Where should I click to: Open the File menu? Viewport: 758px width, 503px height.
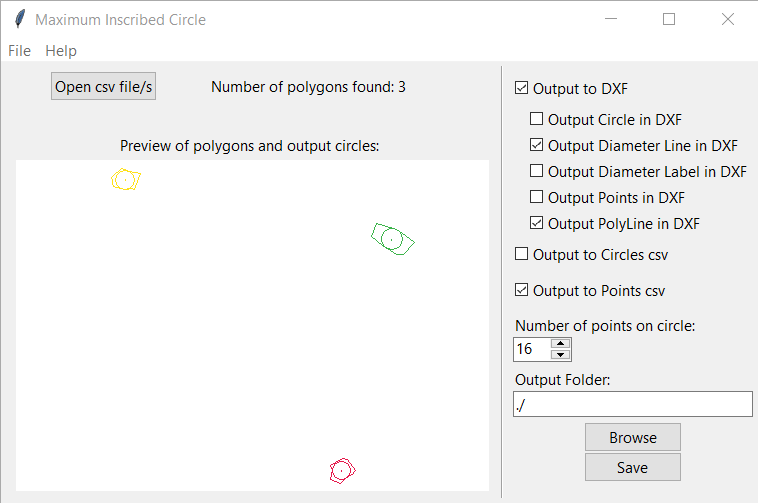(x=19, y=51)
